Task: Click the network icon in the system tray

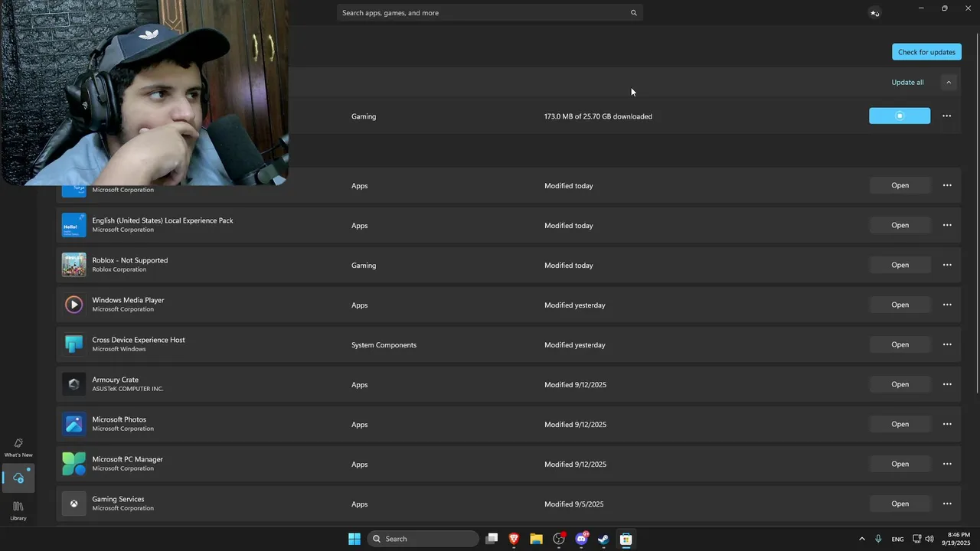Action: click(x=916, y=539)
